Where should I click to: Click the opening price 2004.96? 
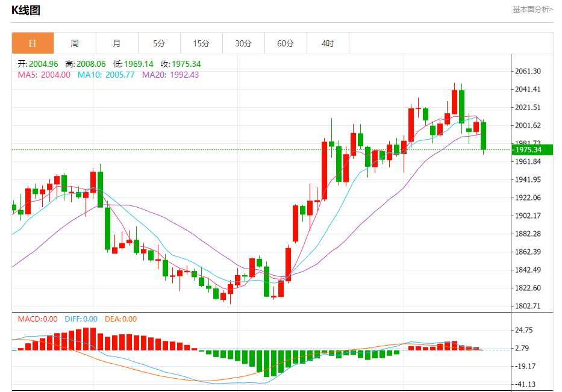[43, 64]
